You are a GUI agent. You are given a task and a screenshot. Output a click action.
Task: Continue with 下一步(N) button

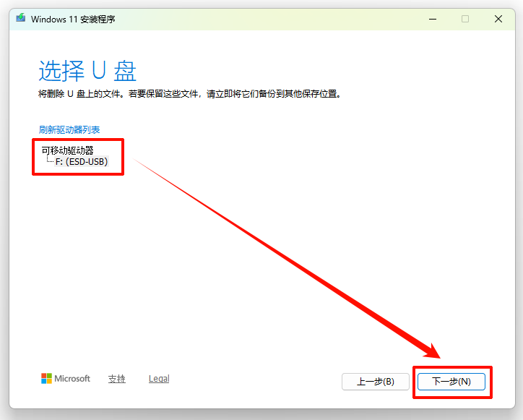point(451,382)
